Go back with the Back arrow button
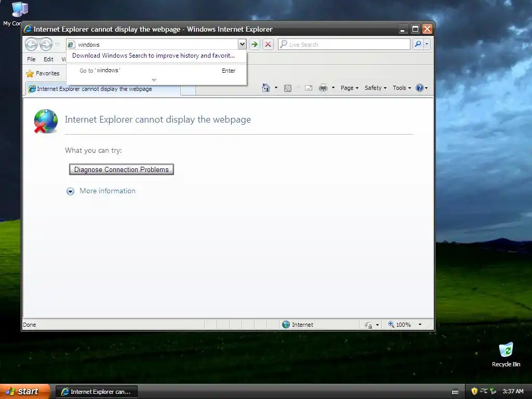532x399 pixels. (x=32, y=45)
